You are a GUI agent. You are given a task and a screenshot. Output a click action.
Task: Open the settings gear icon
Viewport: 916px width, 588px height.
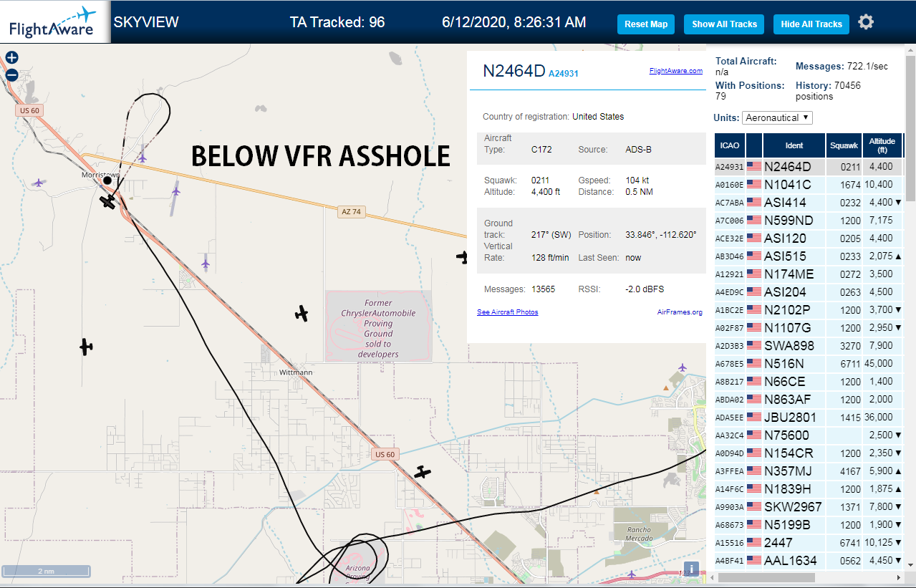point(866,23)
